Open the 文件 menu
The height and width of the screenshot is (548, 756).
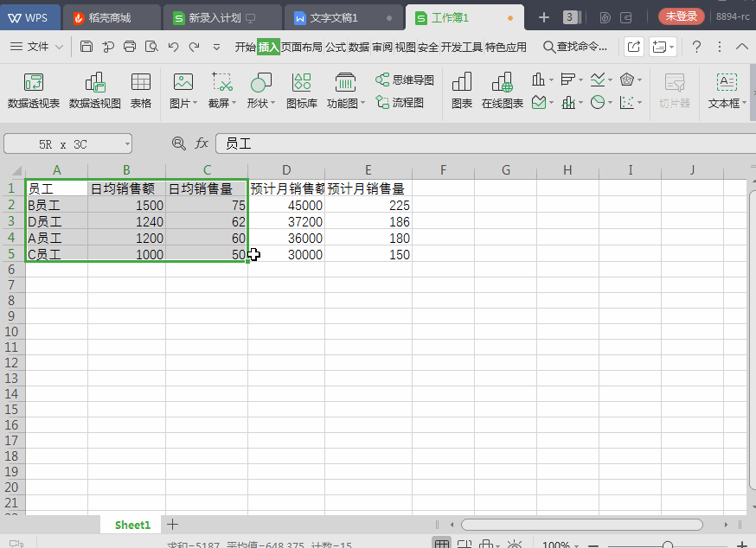pyautogui.click(x=38, y=48)
